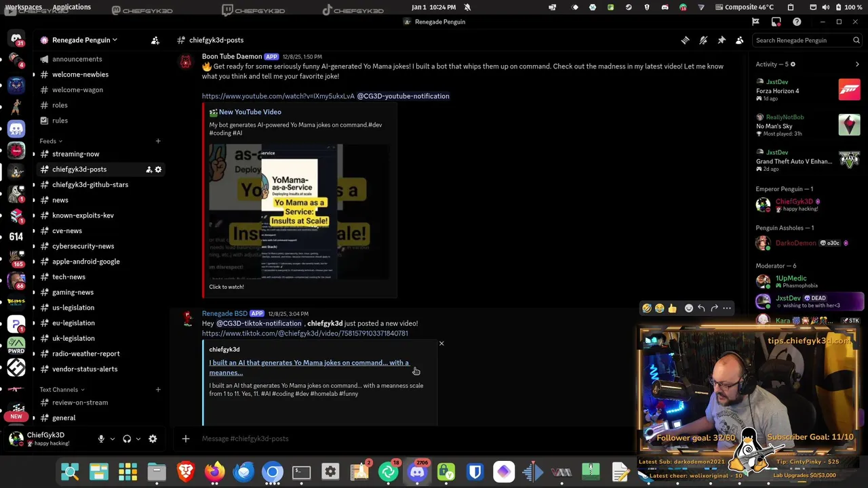This screenshot has width=868, height=488.
Task: Open Applications menu in top bar
Action: point(71,7)
